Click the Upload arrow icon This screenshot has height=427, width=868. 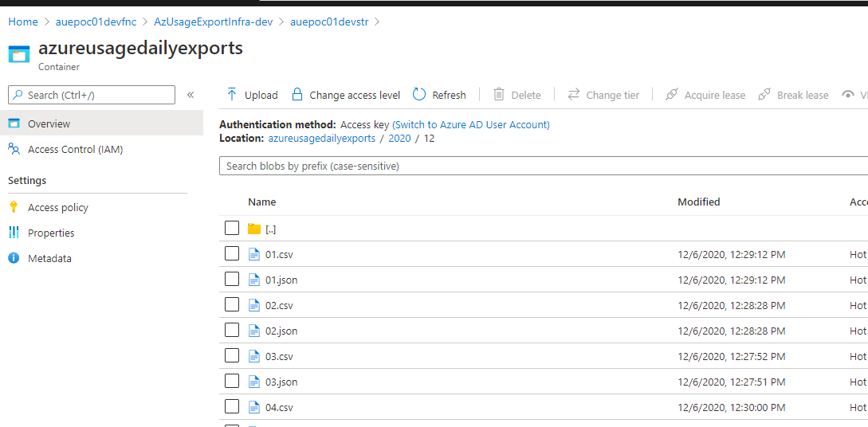pos(232,95)
